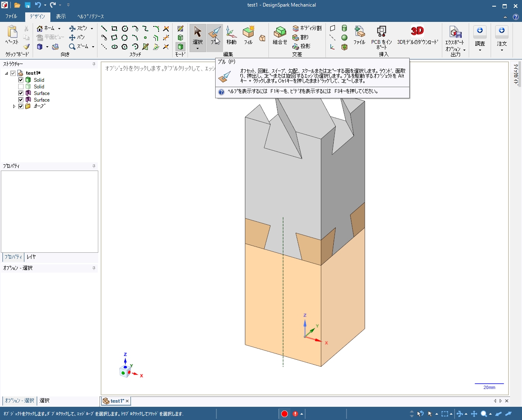Open the ファイル menu tab
The width and height of the screenshot is (522, 420).
click(11, 17)
